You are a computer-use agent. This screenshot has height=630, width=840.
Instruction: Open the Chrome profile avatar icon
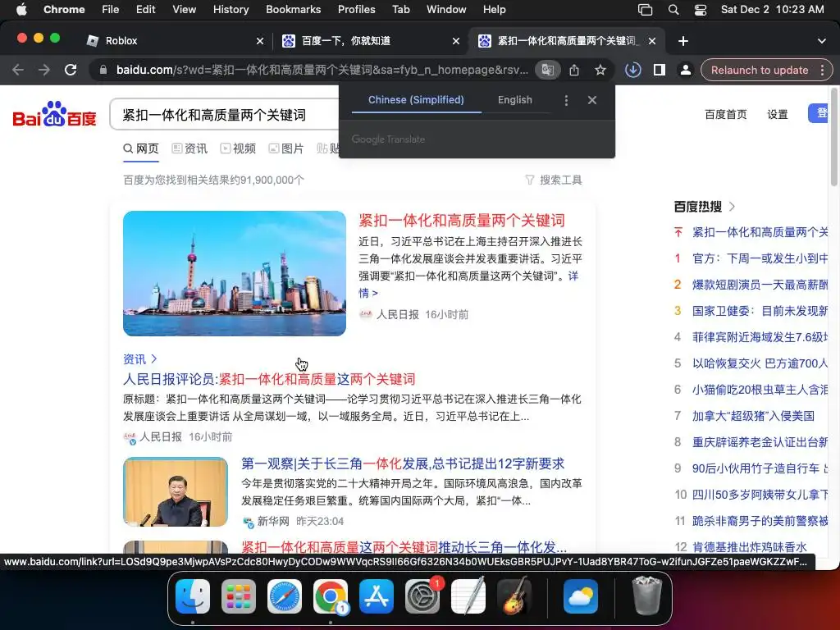685,70
